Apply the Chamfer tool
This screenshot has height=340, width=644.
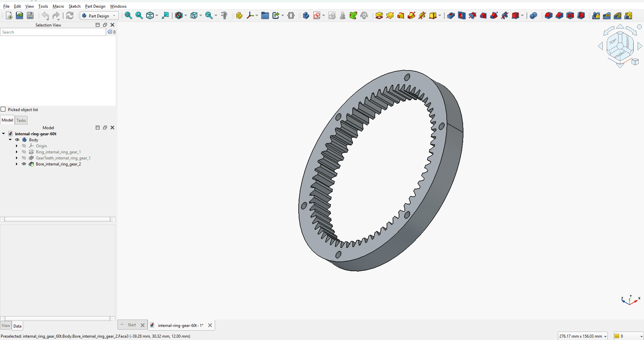pyautogui.click(x=559, y=15)
